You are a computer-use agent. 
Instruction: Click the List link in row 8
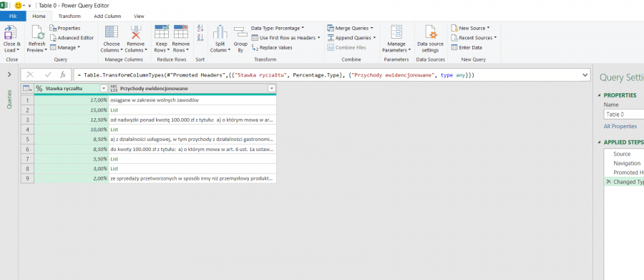114,168
